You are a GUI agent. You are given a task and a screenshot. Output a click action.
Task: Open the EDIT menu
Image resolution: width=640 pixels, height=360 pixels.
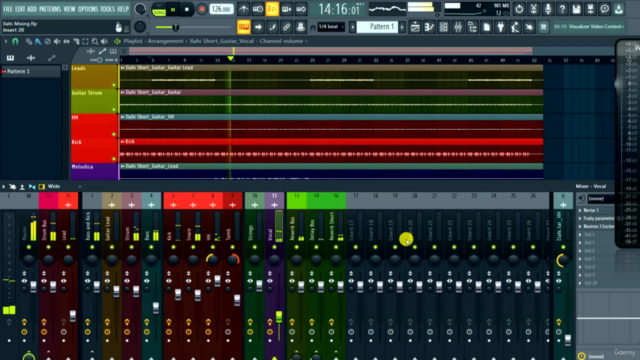pos(20,9)
